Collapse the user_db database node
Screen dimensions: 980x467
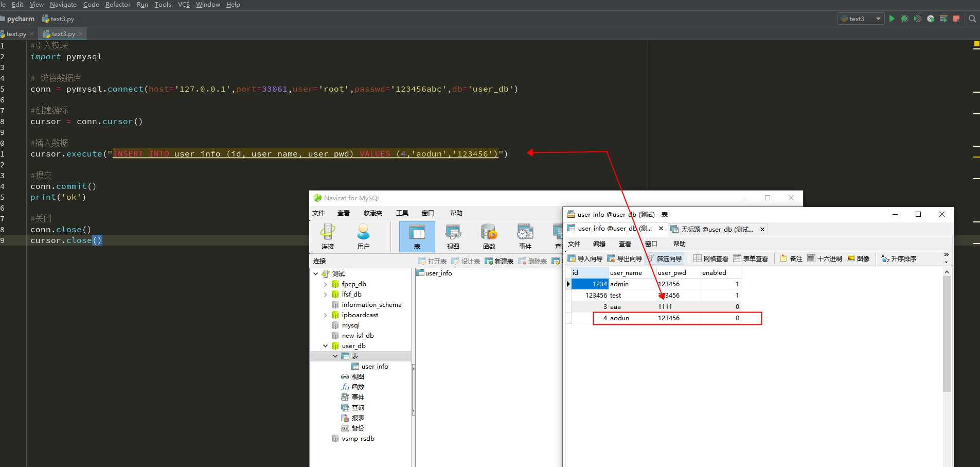click(x=325, y=346)
